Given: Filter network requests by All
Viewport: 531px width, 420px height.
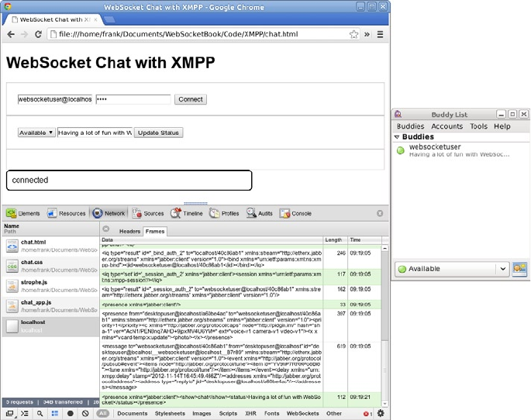Looking at the screenshot, I should [103, 413].
